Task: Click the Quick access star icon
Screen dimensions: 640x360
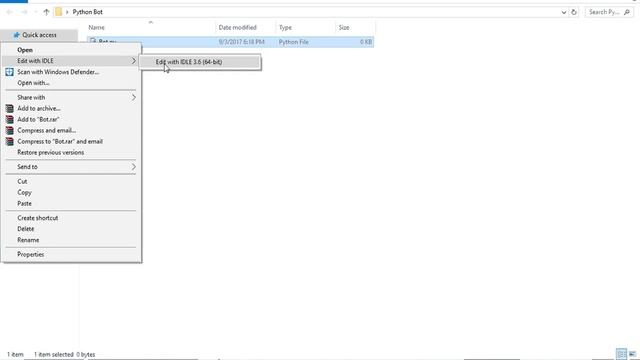Action: coord(16,35)
